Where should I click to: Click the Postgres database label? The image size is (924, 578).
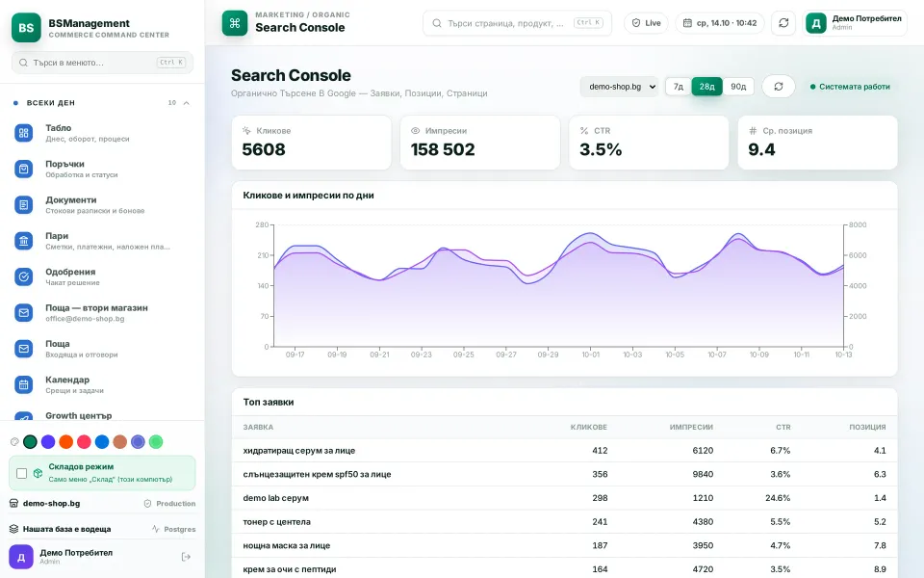(180, 529)
